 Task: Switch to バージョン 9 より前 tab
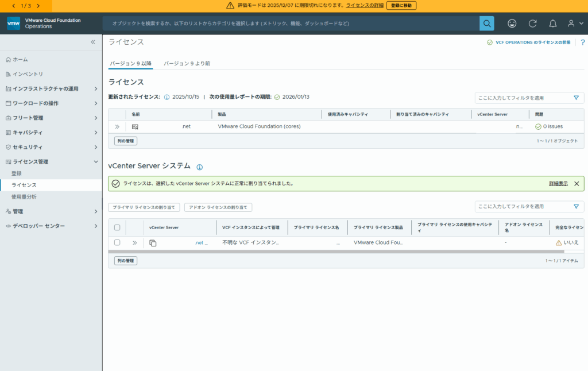[x=187, y=63]
